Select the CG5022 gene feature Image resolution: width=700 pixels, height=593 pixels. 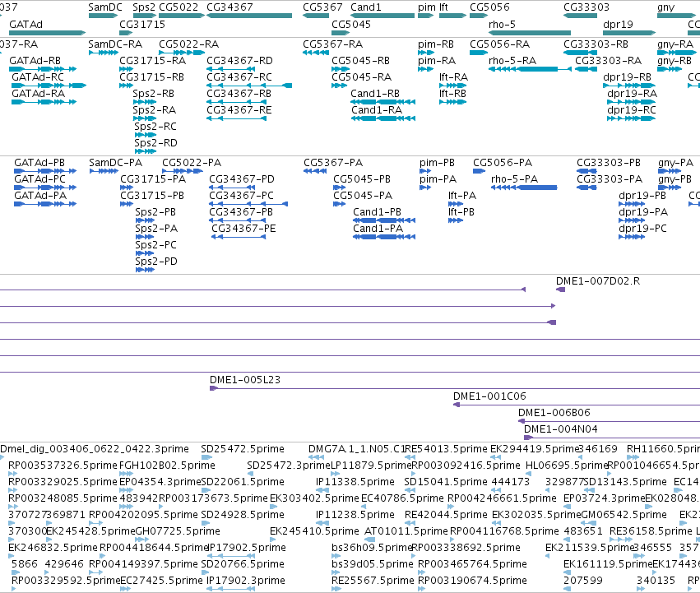[182, 16]
